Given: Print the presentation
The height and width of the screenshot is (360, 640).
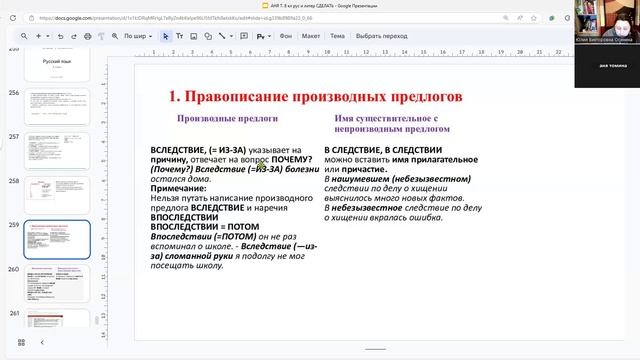Looking at the screenshot, I should tap(88, 36).
